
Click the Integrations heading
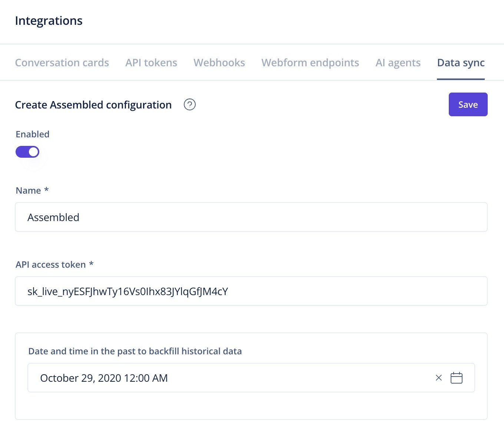coord(49,21)
